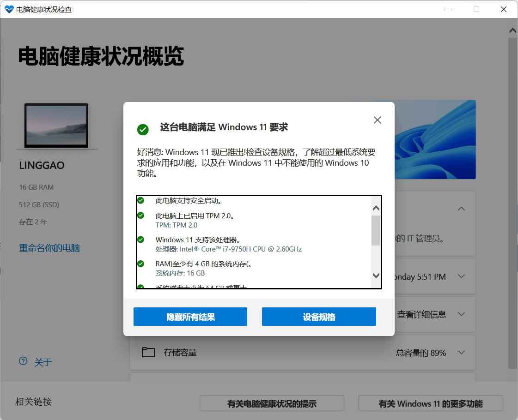Click the 存在 2 年 label

click(33, 222)
